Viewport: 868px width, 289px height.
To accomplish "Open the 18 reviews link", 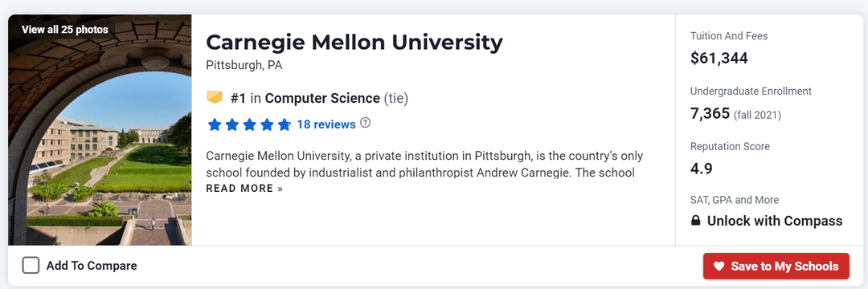I will click(326, 124).
